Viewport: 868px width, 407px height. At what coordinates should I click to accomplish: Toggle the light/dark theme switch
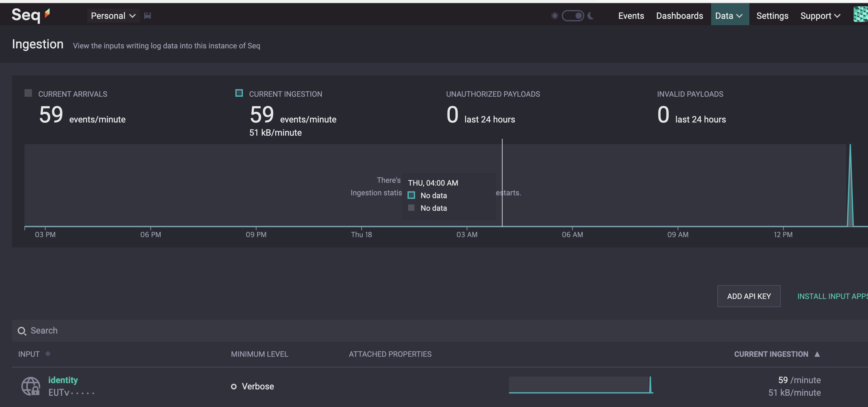coord(572,15)
